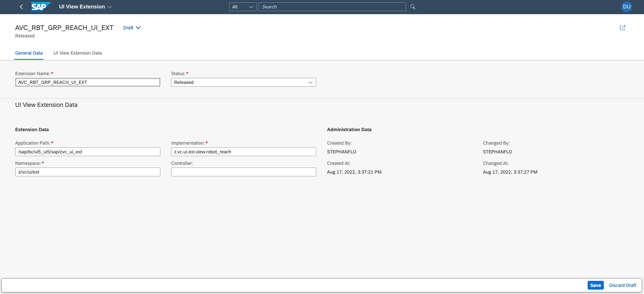The height and width of the screenshot is (294, 644).
Task: Open the DU user avatar menu
Action: tap(626, 7)
